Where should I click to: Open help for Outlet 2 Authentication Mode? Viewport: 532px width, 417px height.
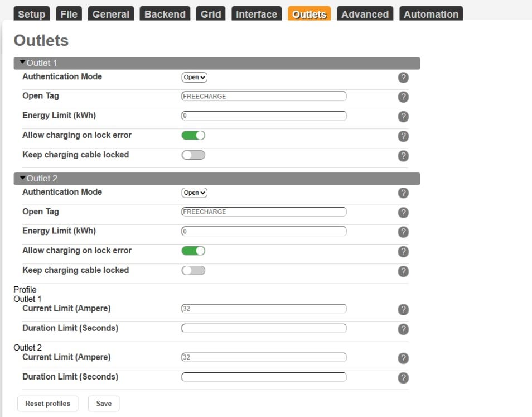coord(403,193)
